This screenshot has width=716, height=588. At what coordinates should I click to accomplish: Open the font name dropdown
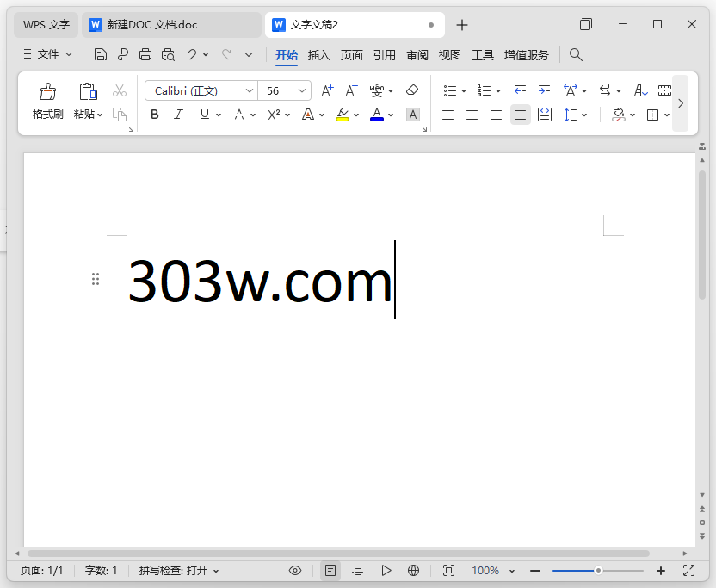pyautogui.click(x=250, y=90)
